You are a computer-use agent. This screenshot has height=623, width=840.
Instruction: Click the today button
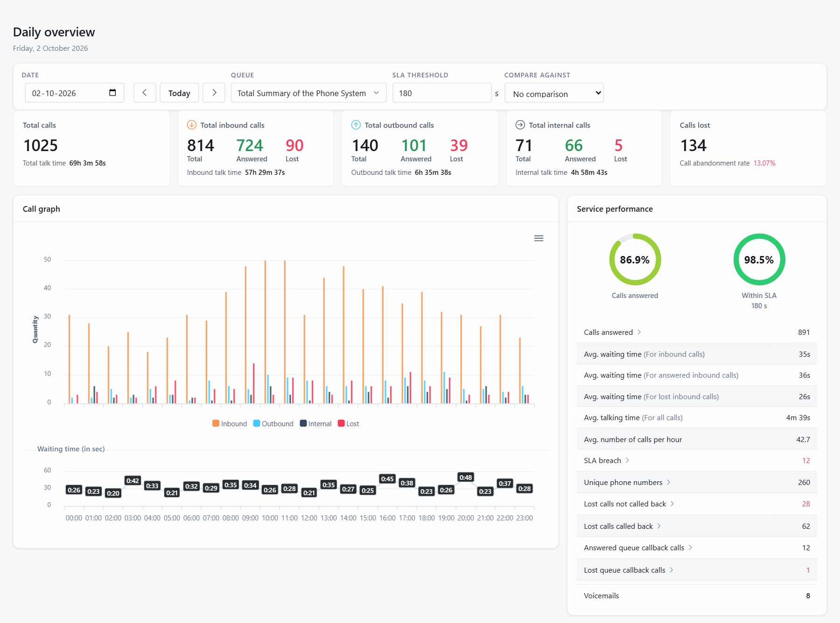click(x=179, y=93)
